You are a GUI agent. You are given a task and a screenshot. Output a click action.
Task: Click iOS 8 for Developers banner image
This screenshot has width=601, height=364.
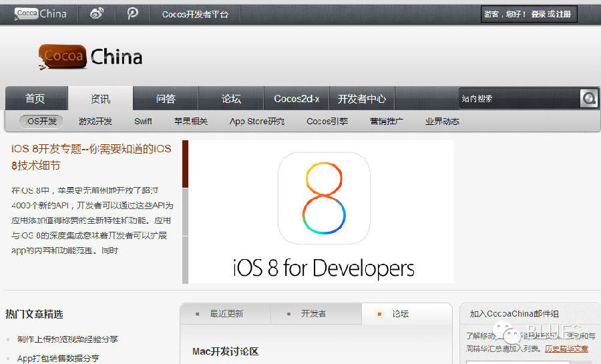pos(321,212)
